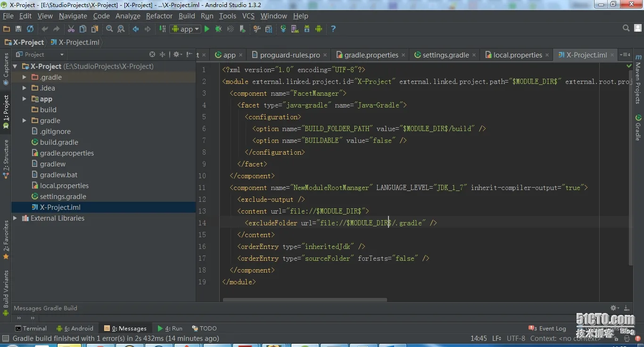
Task: Close the local.properties tab
Action: pos(547,55)
